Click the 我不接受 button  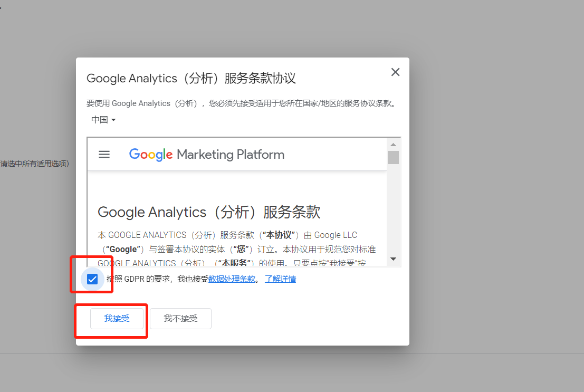pos(180,318)
